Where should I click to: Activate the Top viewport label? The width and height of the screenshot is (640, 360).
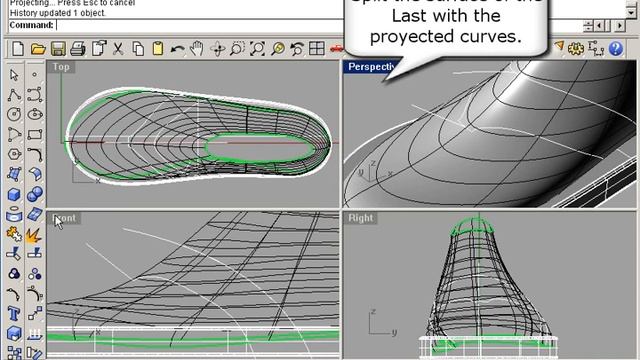coord(61,67)
